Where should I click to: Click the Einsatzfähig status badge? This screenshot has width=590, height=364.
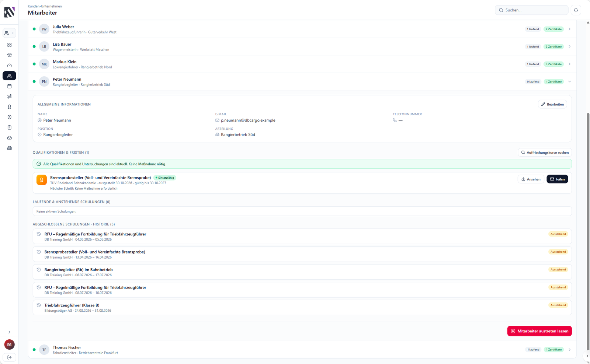click(165, 178)
